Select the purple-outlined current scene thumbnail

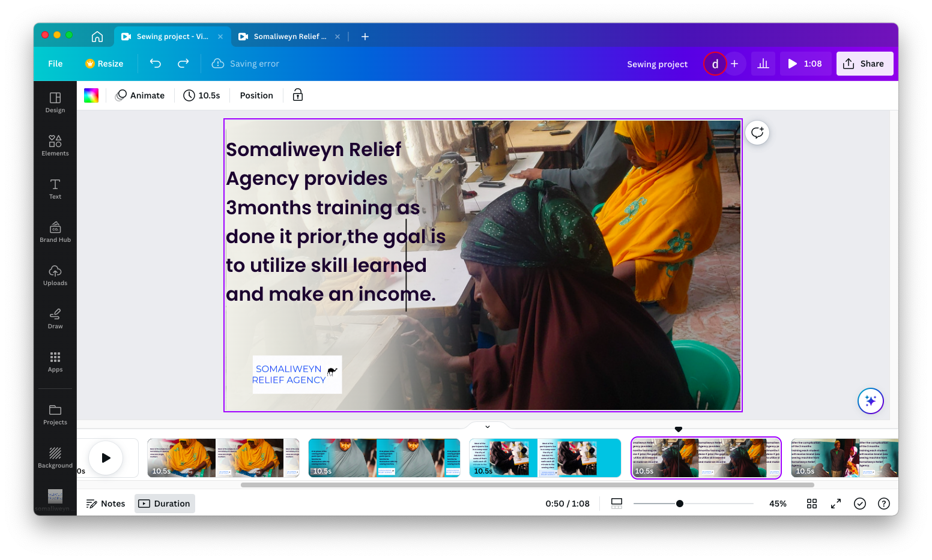(x=706, y=458)
